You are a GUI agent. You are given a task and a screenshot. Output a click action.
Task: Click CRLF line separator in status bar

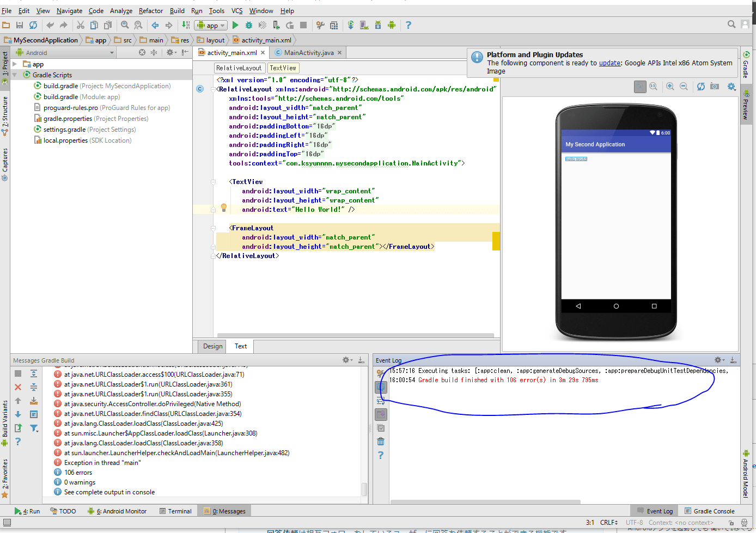click(x=609, y=523)
